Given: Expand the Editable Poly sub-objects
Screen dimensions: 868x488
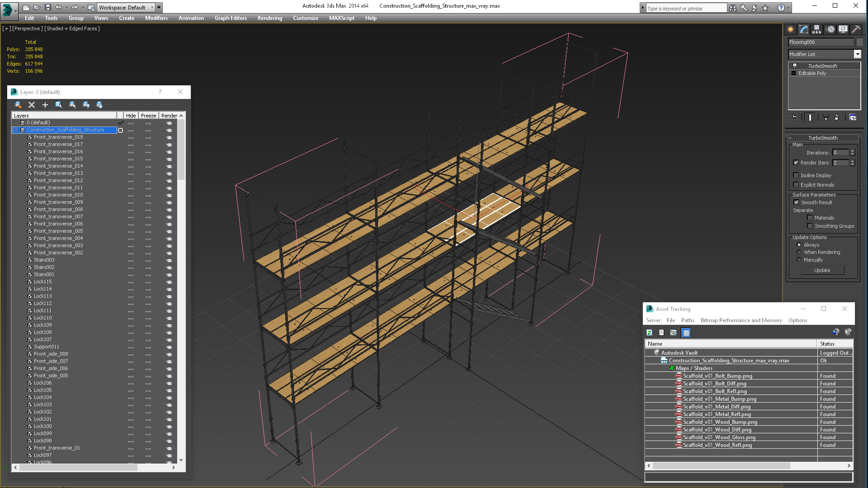Looking at the screenshot, I should point(793,73).
